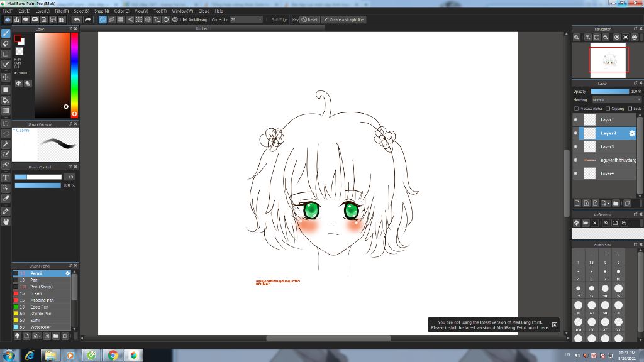Click the Redo arrow in toolbar
Screen dimensions: 644x362
tap(88, 19)
